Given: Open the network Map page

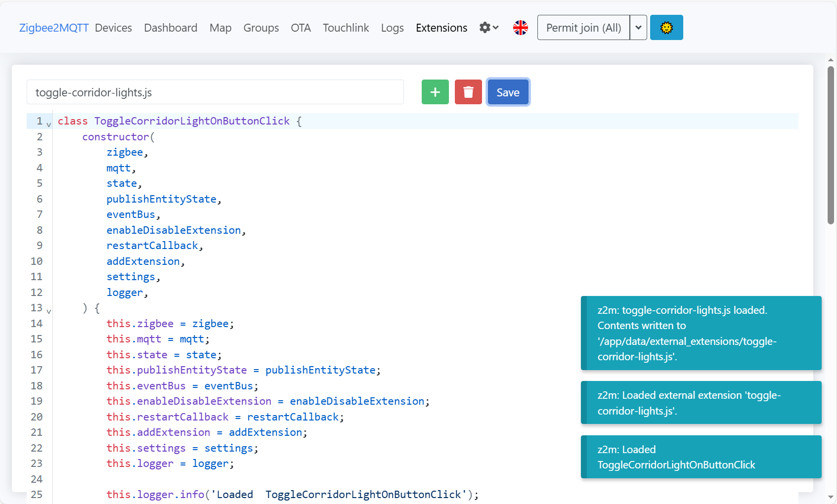Looking at the screenshot, I should (220, 28).
